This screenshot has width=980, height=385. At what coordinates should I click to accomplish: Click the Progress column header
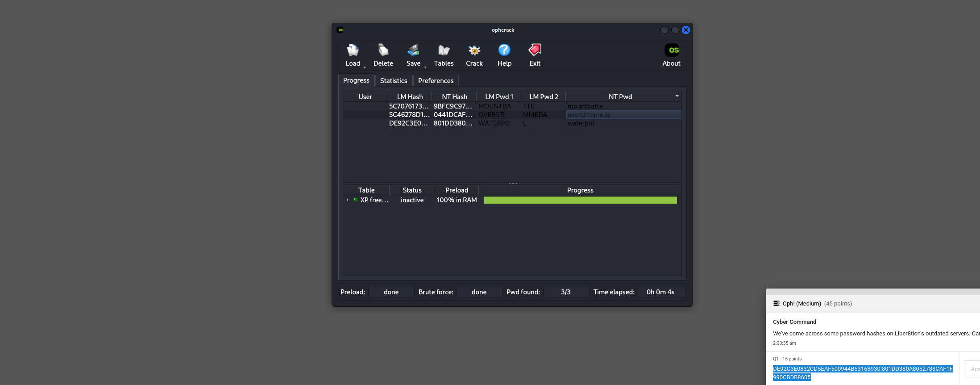click(580, 190)
